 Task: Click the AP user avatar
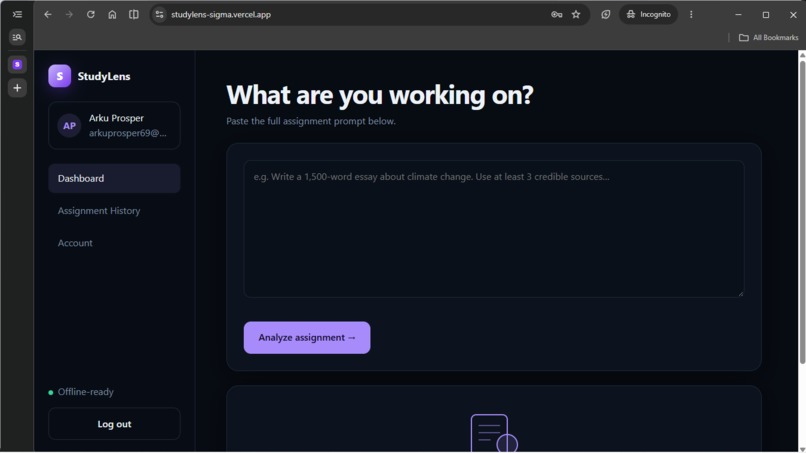click(69, 126)
